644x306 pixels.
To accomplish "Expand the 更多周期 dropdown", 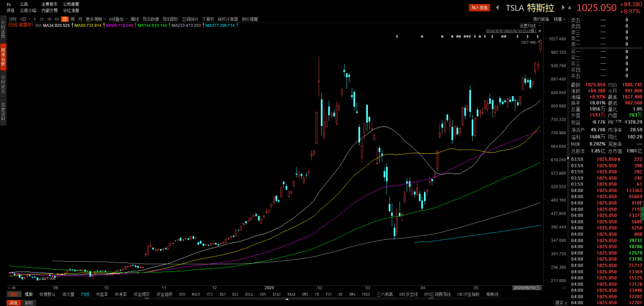I will click(95, 19).
